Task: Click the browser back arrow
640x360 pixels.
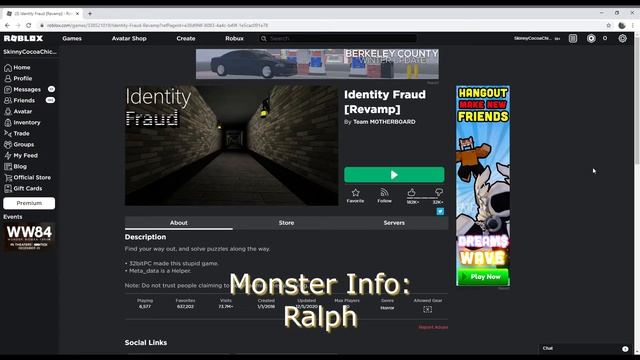Action: point(7,25)
